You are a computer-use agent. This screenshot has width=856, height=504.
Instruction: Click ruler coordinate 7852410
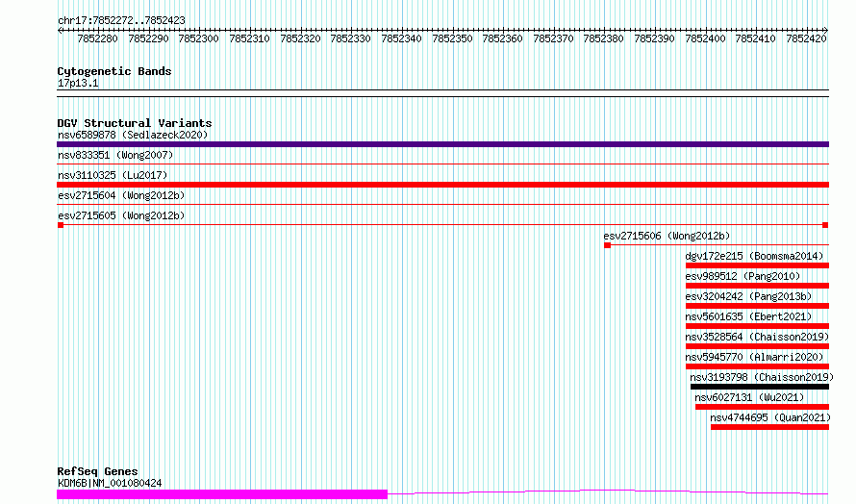click(x=755, y=38)
